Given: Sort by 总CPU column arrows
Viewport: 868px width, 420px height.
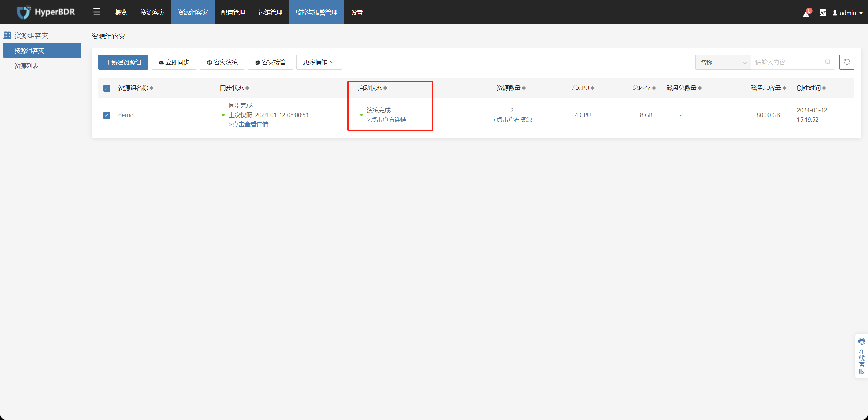Looking at the screenshot, I should [x=593, y=88].
